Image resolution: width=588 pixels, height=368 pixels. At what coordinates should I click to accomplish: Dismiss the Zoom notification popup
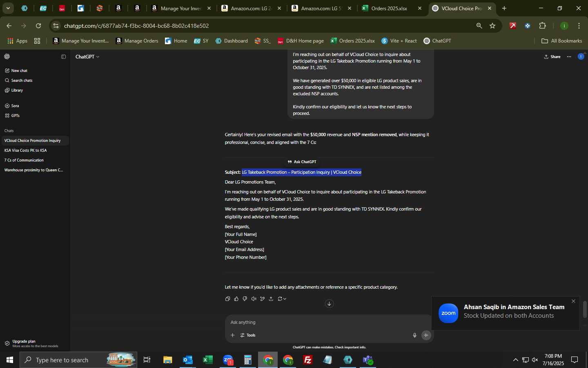click(573, 301)
